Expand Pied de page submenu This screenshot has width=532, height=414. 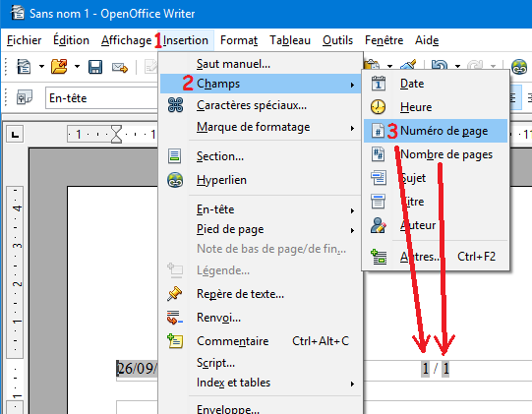pos(261,229)
